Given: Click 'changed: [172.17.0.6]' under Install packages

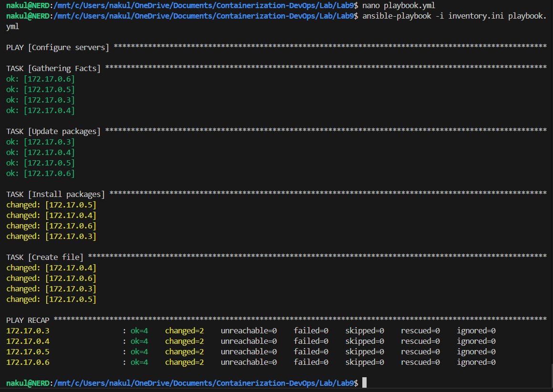Looking at the screenshot, I should pyautogui.click(x=51, y=226).
